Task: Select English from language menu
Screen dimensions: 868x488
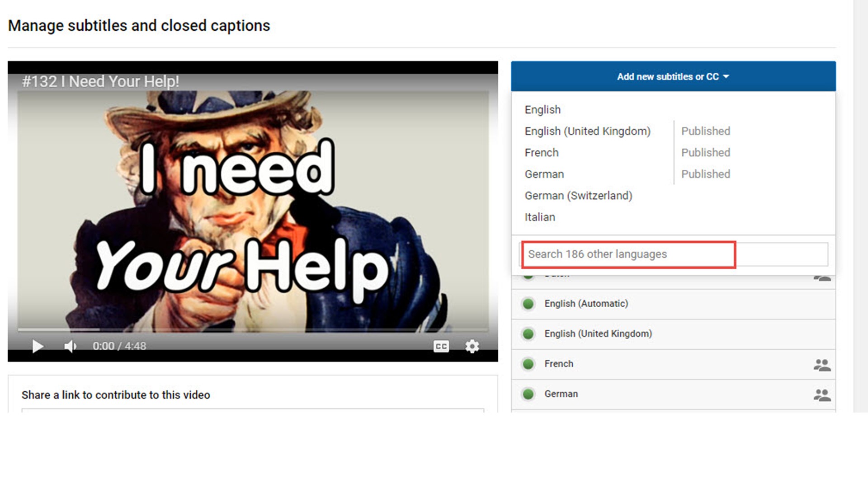Action: [x=542, y=110]
